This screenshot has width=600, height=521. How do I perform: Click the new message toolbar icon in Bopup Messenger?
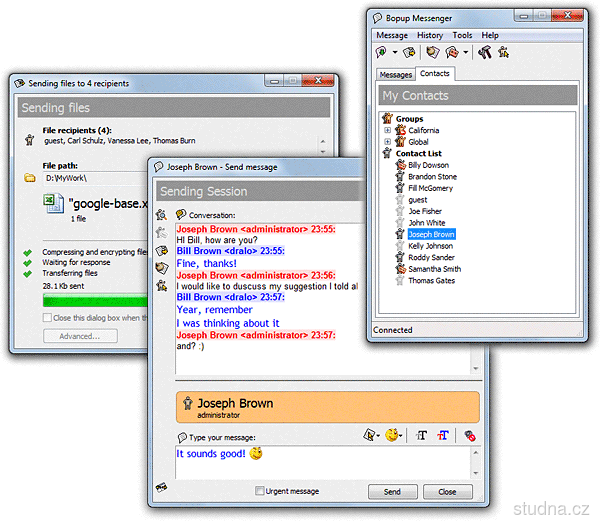[x=382, y=52]
